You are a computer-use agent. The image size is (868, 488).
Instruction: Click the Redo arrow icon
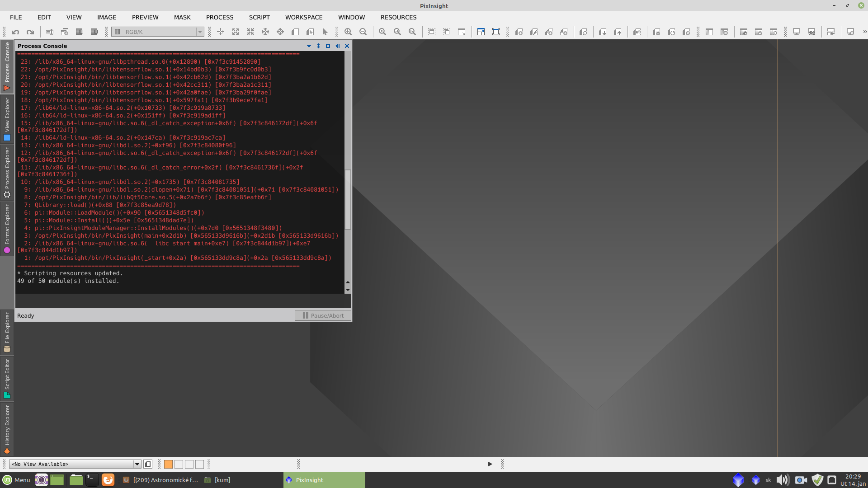[30, 32]
